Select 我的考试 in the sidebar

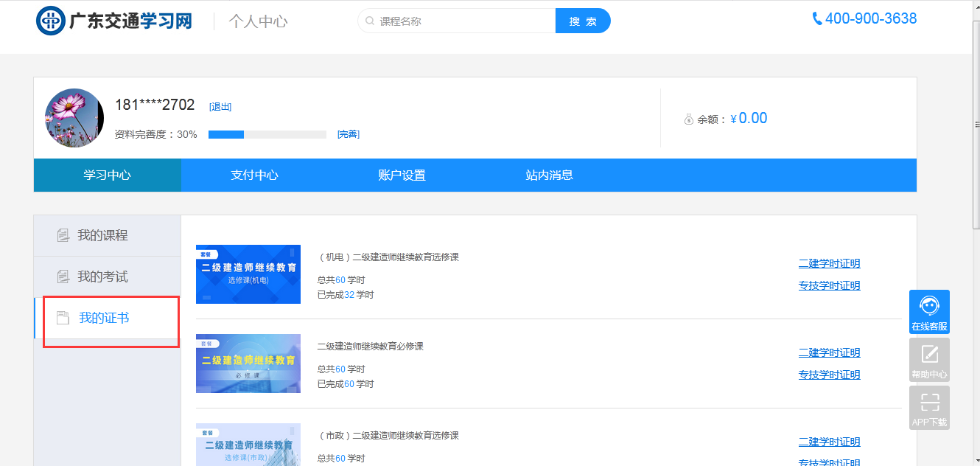(x=102, y=277)
